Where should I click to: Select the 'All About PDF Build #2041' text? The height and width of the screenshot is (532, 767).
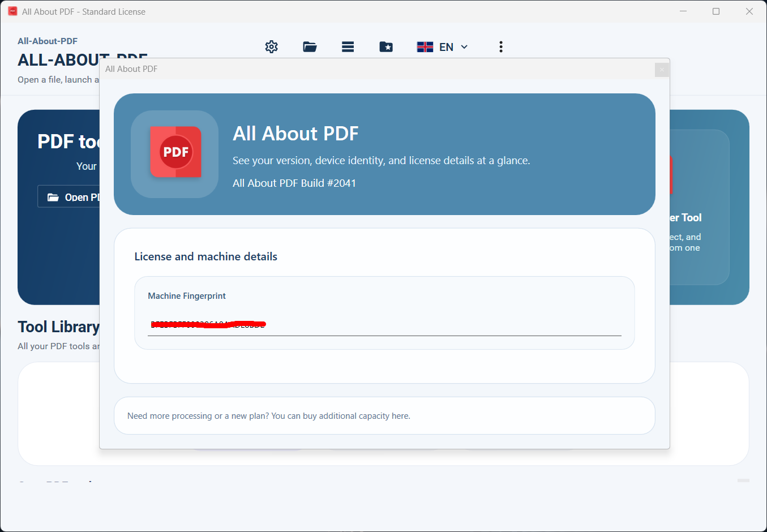294,183
